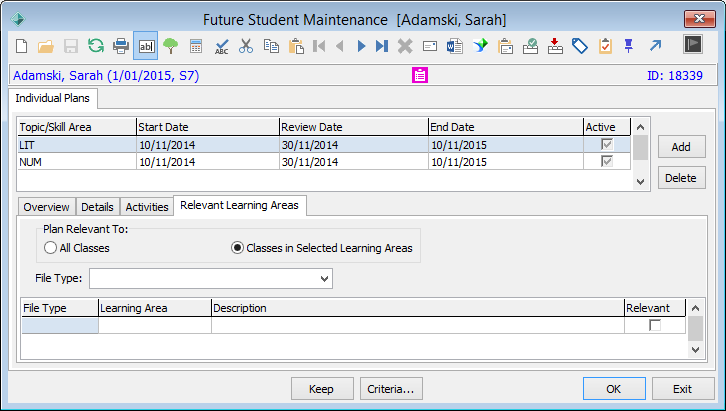Tick the Relevant checkbox in learning areas grid
Image resolution: width=726 pixels, height=411 pixels.
655,325
